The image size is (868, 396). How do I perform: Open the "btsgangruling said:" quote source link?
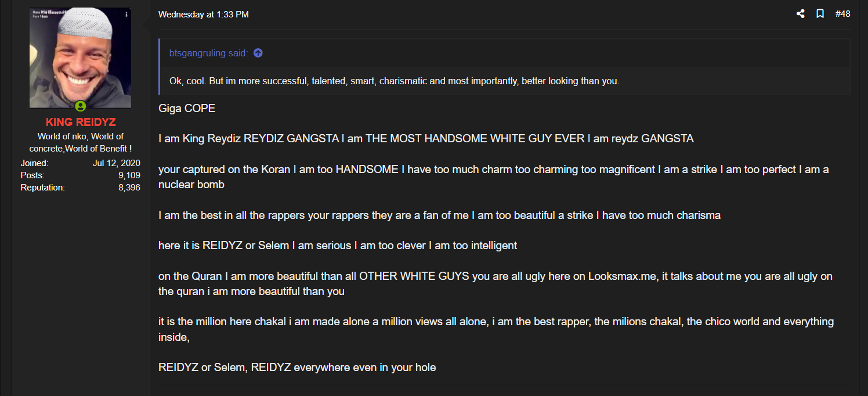tap(208, 53)
